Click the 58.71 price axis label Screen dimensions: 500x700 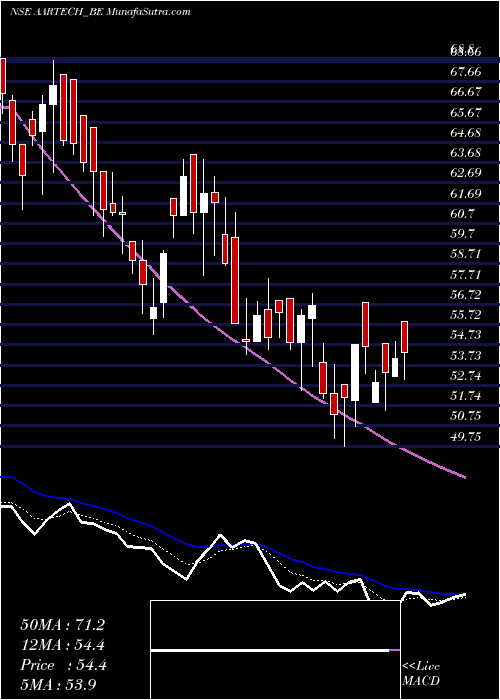pos(466,254)
